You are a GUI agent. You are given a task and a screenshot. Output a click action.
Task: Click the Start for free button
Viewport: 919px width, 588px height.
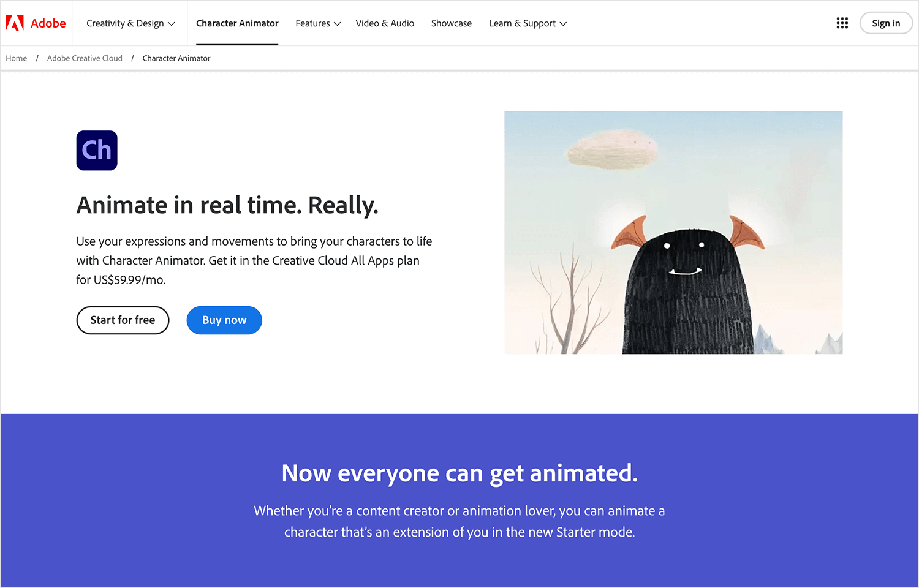(x=123, y=320)
